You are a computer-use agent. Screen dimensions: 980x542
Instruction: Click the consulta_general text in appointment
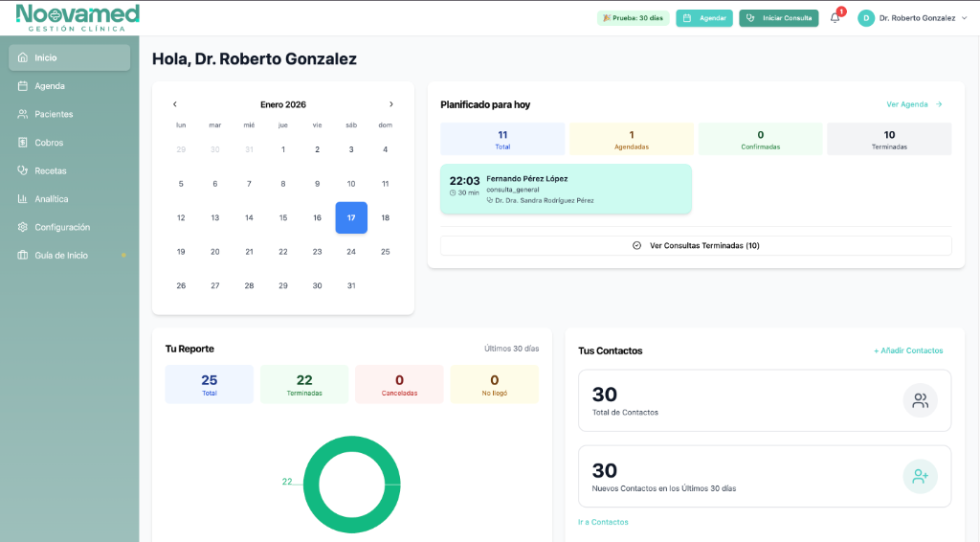point(513,190)
